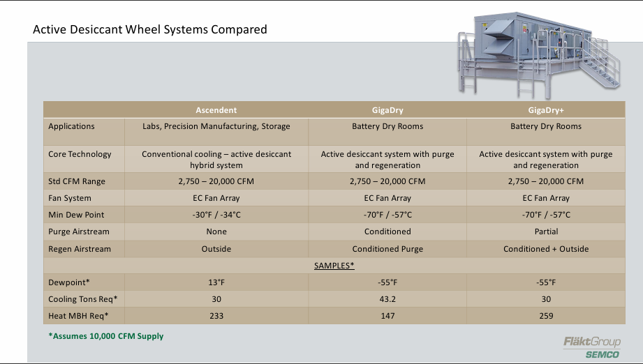Select the Purge Airstream row label
The height and width of the screenshot is (364, 643).
[x=79, y=232]
